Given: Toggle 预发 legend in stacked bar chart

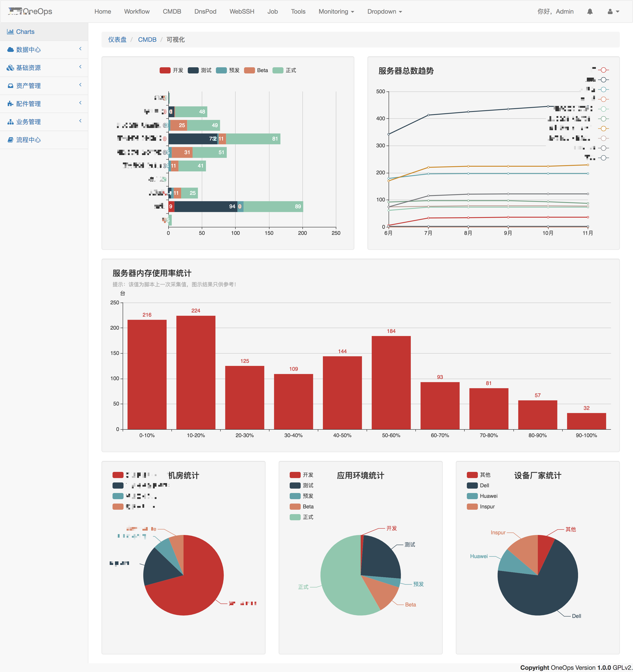Looking at the screenshot, I should pos(228,70).
